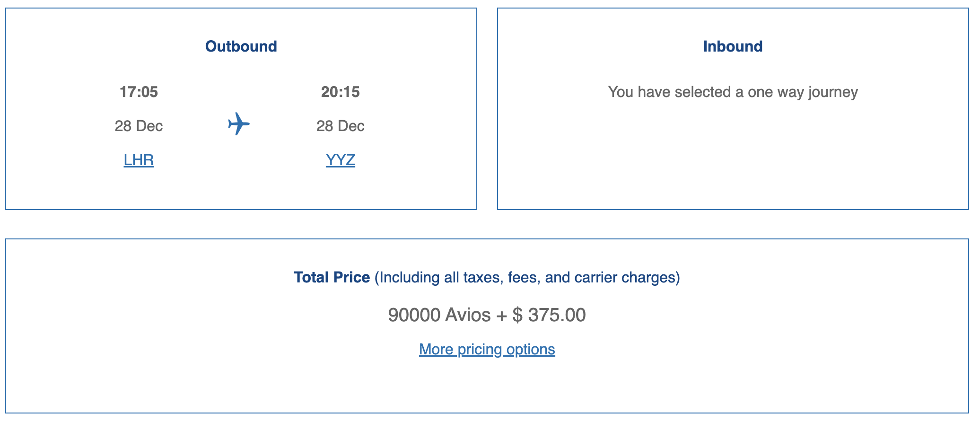
Task: Click the bold Total Price label
Action: (332, 277)
